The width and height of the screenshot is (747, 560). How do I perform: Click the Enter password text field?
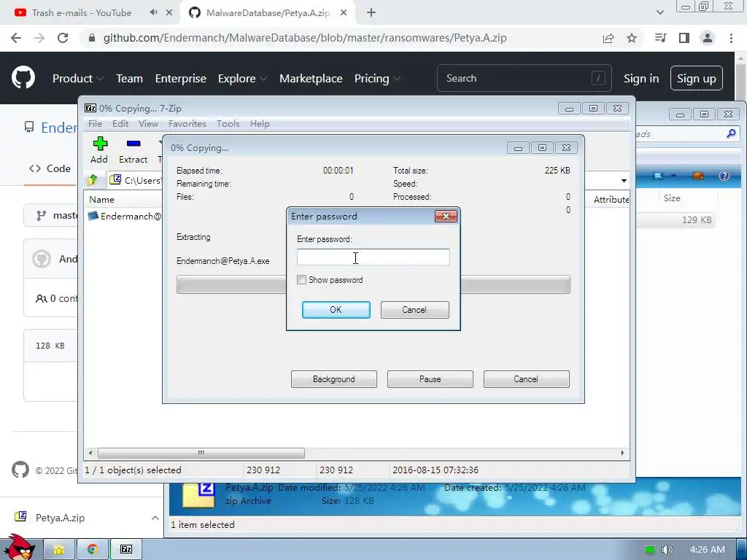point(373,257)
